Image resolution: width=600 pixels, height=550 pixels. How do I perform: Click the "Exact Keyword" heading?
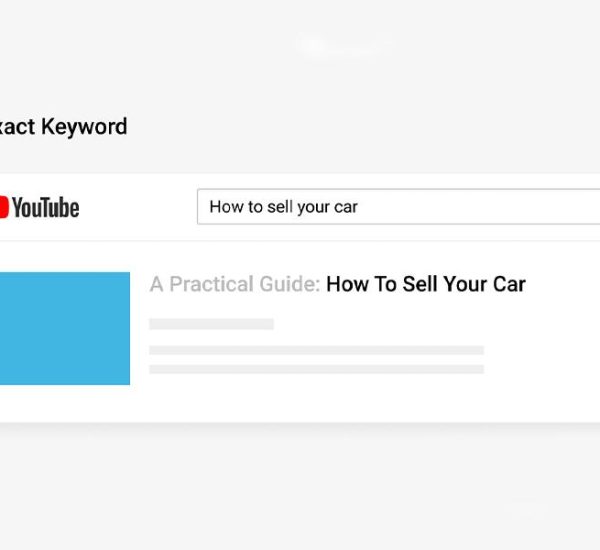pyautogui.click(x=63, y=127)
